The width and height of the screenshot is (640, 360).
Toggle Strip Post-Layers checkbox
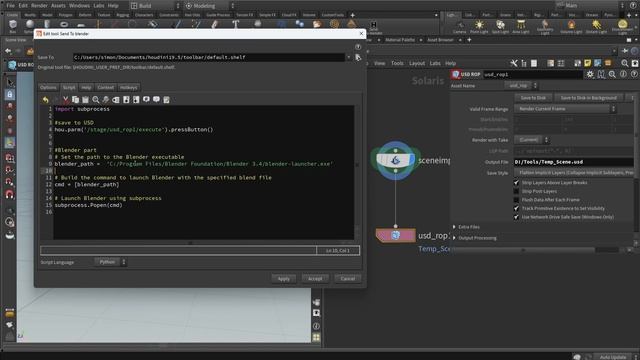click(516, 191)
